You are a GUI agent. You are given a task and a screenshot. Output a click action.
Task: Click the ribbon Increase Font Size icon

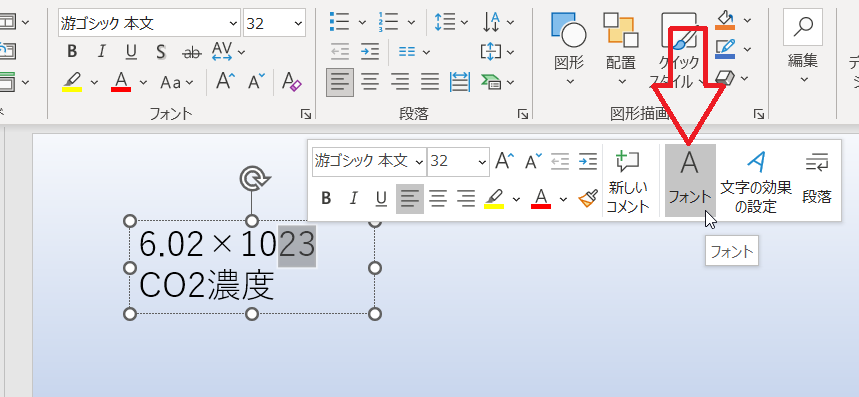(224, 82)
